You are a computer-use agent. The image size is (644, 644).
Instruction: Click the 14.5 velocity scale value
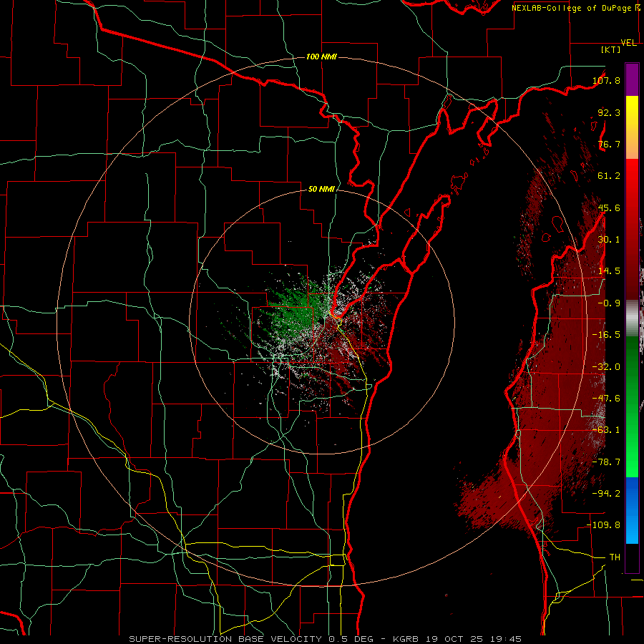click(x=609, y=271)
